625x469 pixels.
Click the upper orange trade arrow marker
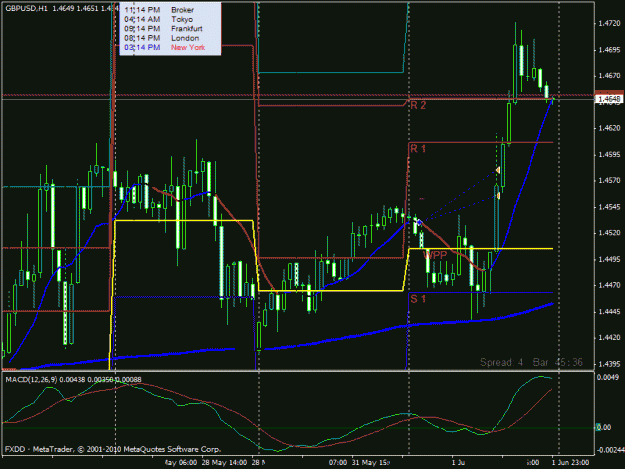tap(498, 171)
